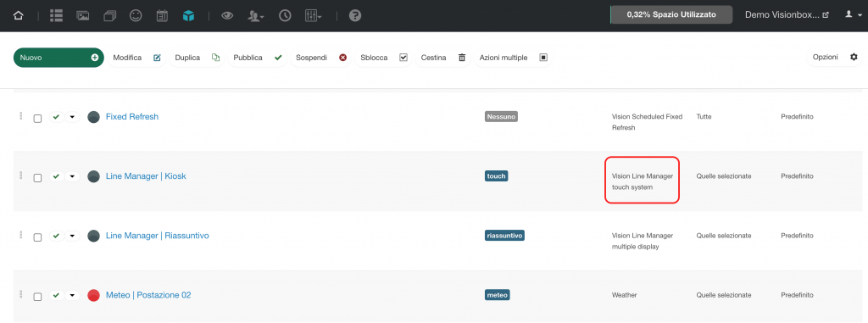This screenshot has height=323, width=868.
Task: Open the clock history icon
Action: [x=285, y=15]
